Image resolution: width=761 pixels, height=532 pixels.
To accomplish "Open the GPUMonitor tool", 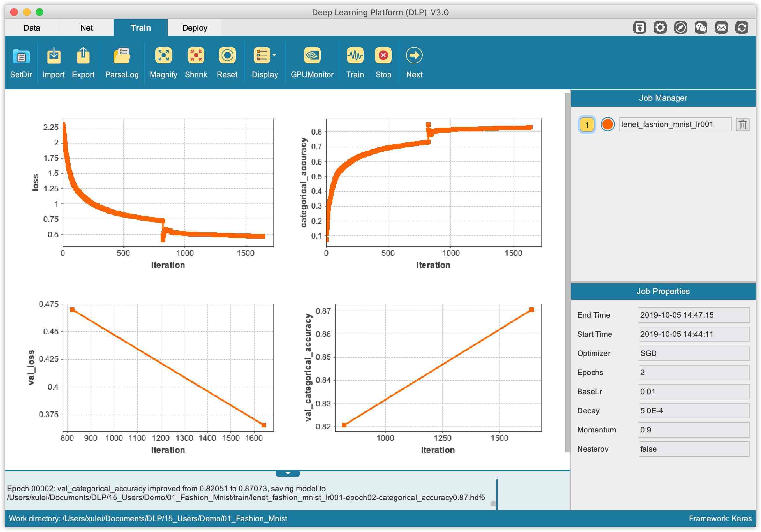I will pos(312,55).
